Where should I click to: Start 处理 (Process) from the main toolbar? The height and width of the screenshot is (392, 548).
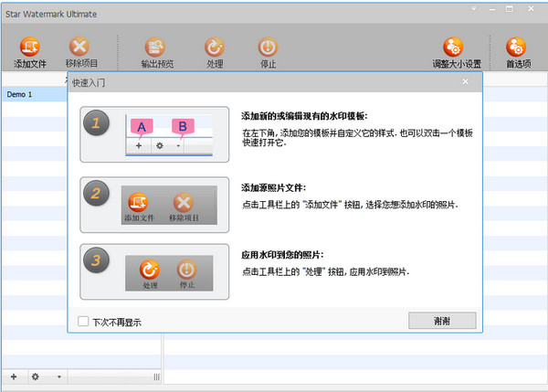coord(215,52)
